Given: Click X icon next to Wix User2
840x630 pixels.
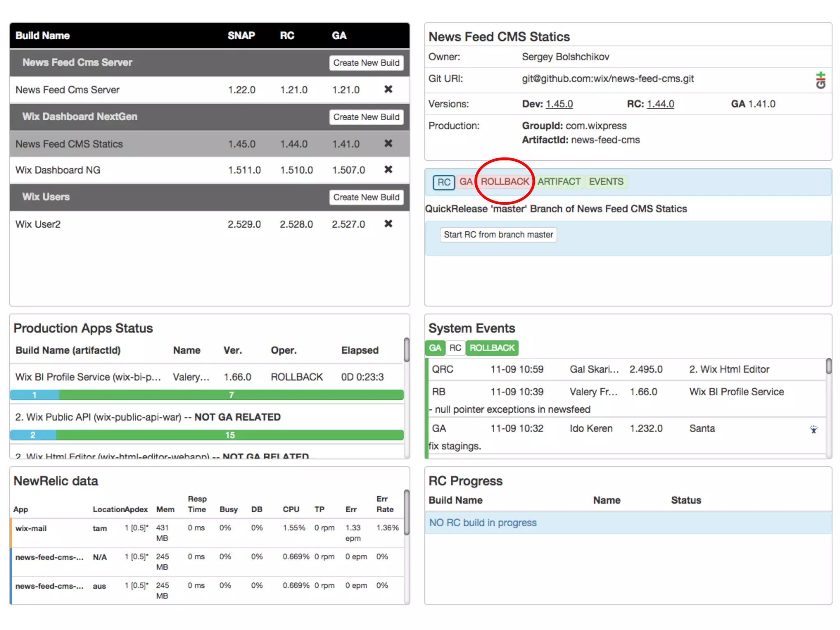Looking at the screenshot, I should coord(388,224).
